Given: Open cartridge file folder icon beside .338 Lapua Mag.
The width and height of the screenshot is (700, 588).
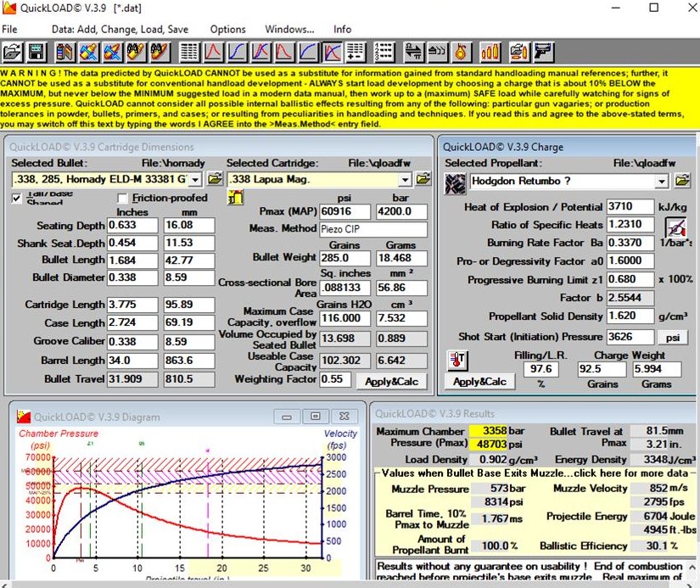Looking at the screenshot, I should (x=423, y=179).
